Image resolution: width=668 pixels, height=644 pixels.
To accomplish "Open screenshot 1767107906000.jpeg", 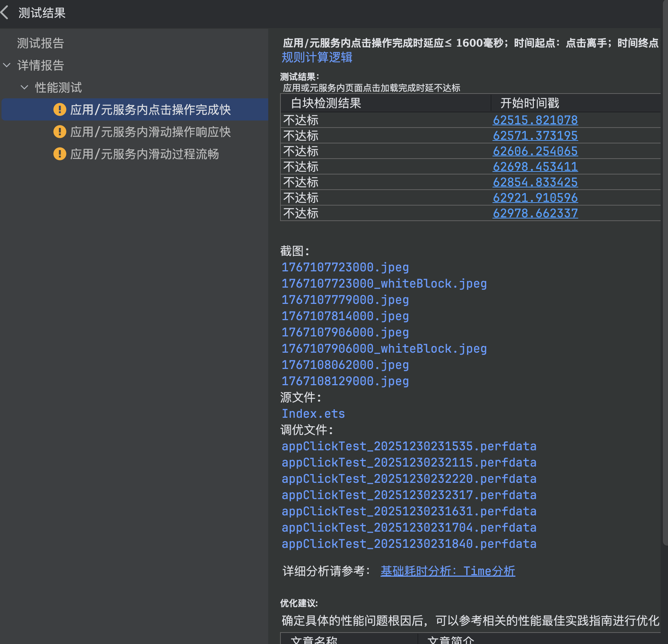I will point(345,332).
